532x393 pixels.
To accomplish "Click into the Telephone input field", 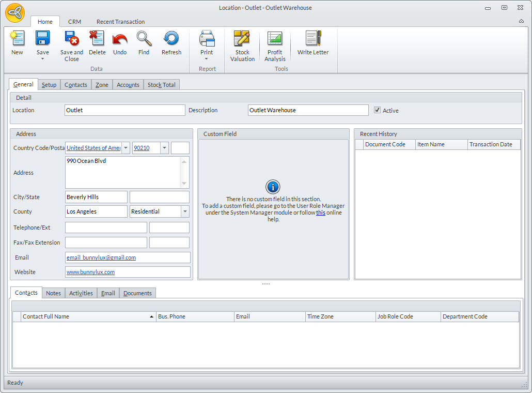I will coord(106,228).
